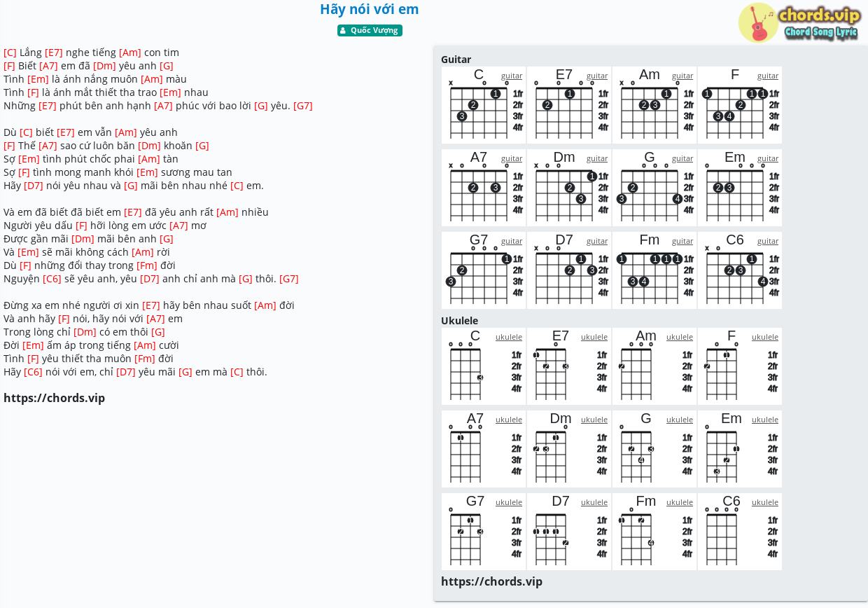Click the song title Hãy nói với em
The width and height of the screenshot is (868, 608).
coord(370,9)
